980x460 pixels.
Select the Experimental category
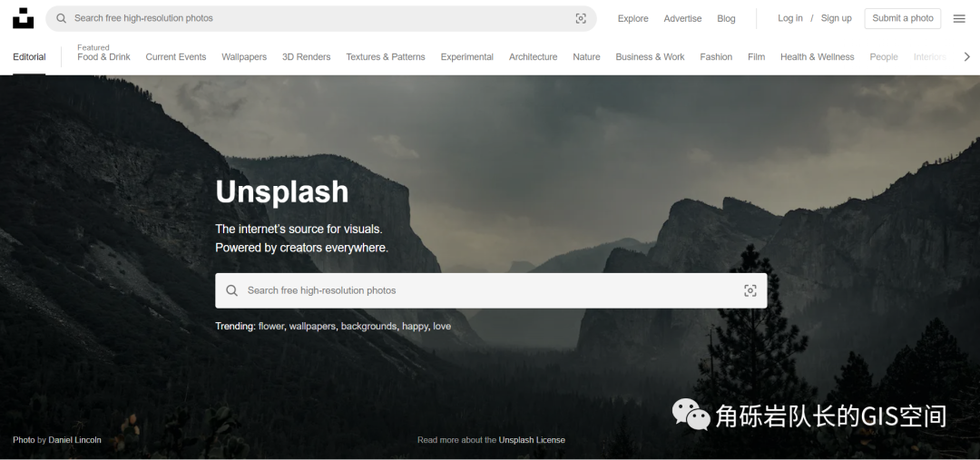(x=467, y=57)
